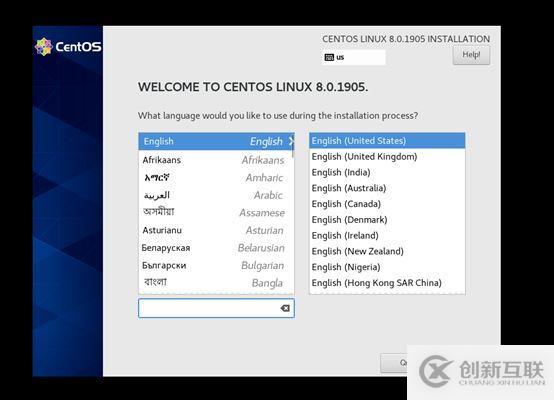
Task: Choose the Bangla language row
Action: [x=216, y=283]
